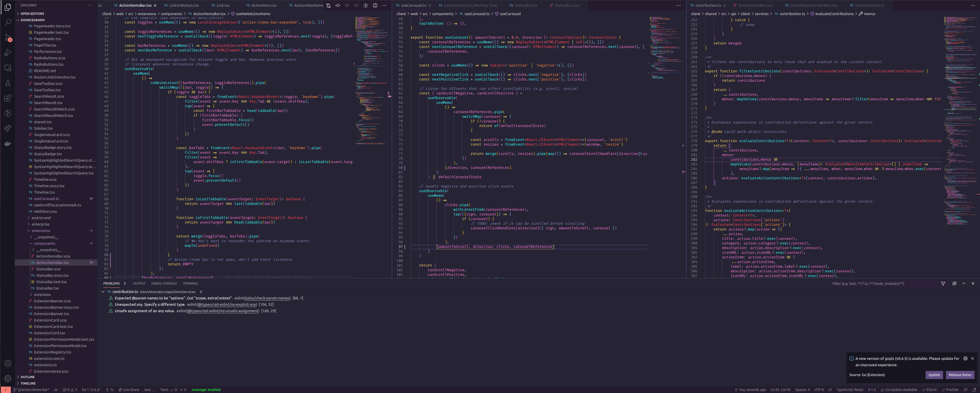The image size is (980, 393).
Task: Click the tj/action-items-bar branch in status bar
Action: pos(31,390)
